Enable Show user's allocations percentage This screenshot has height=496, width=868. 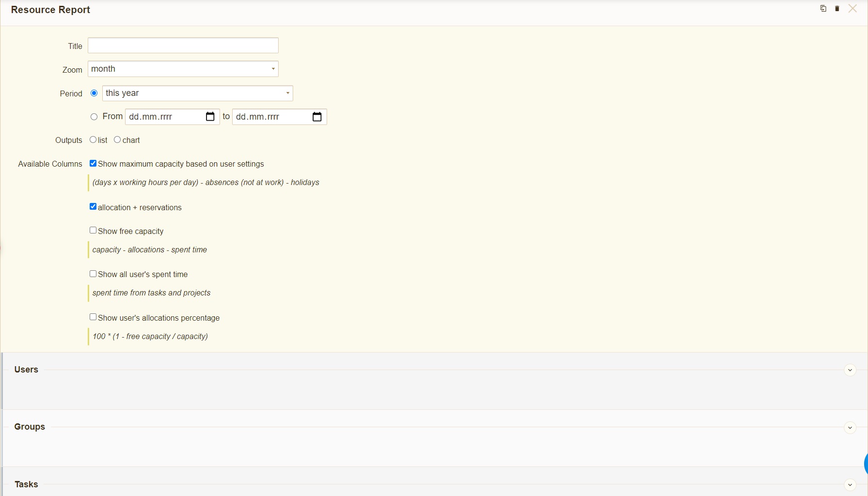click(x=93, y=317)
